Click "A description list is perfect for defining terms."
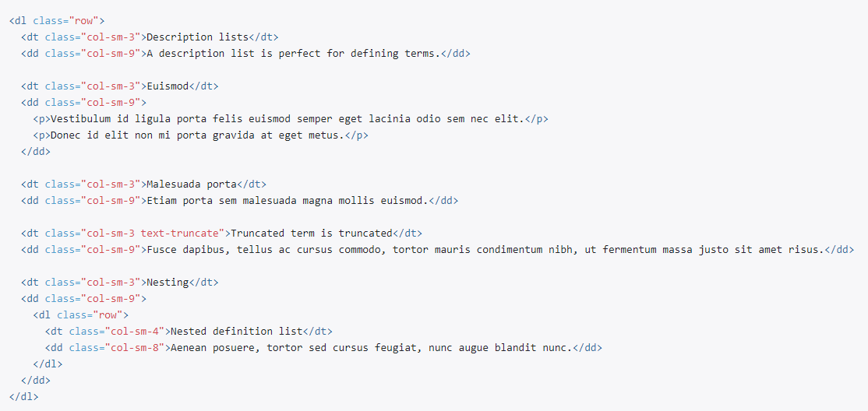 point(294,54)
